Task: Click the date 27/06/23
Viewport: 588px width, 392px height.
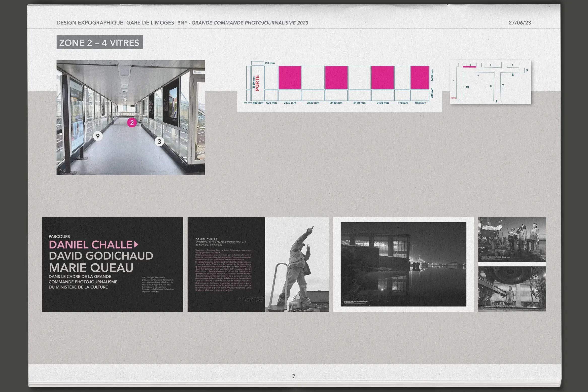Action: coord(520,23)
